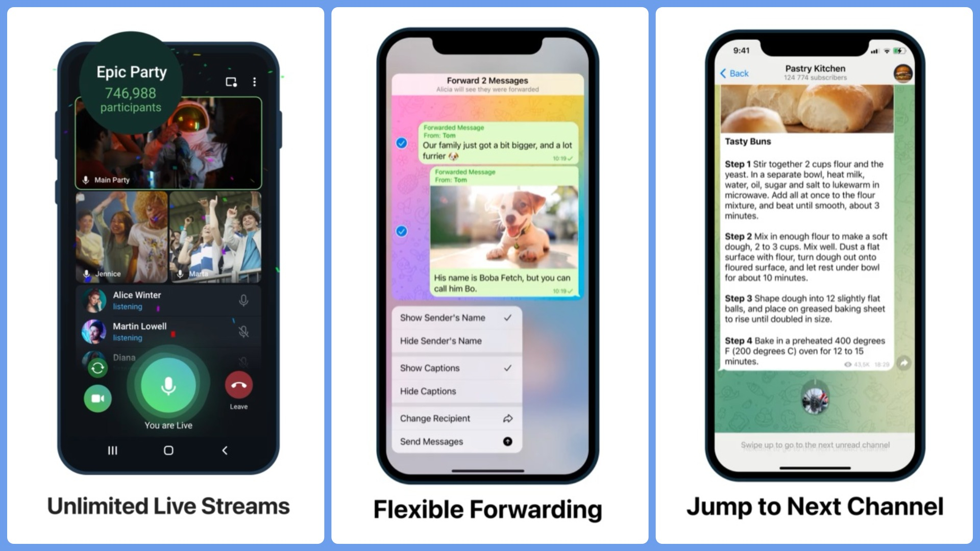The image size is (980, 551).
Task: Scroll through Tasty Buns recipe steps
Action: (x=805, y=262)
